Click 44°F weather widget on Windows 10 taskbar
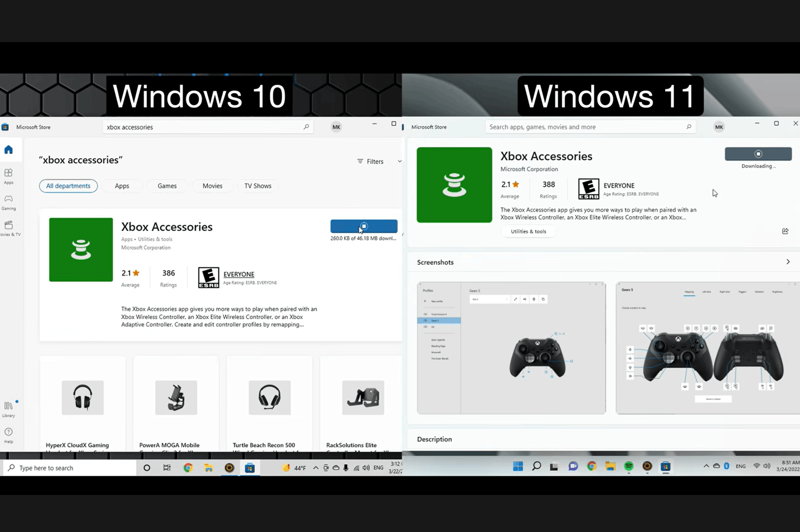Image resolution: width=800 pixels, height=532 pixels. click(294, 468)
